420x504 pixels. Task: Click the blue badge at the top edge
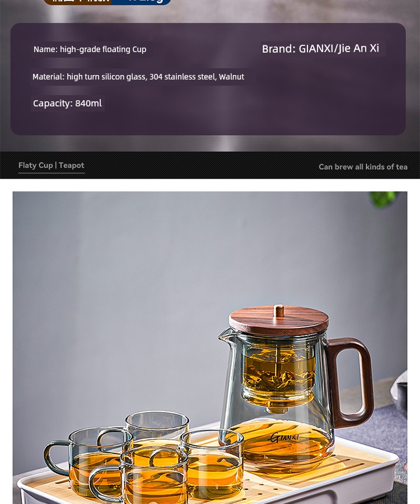click(x=141, y=2)
